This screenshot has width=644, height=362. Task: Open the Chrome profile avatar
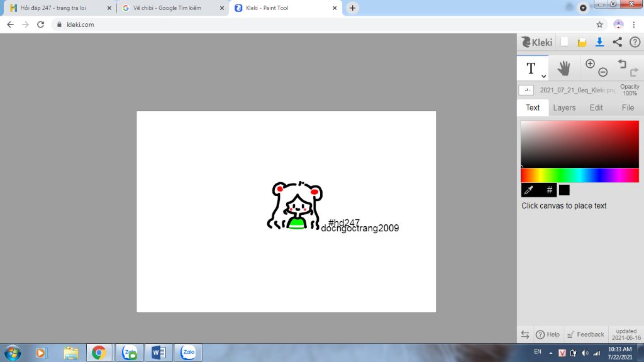618,25
